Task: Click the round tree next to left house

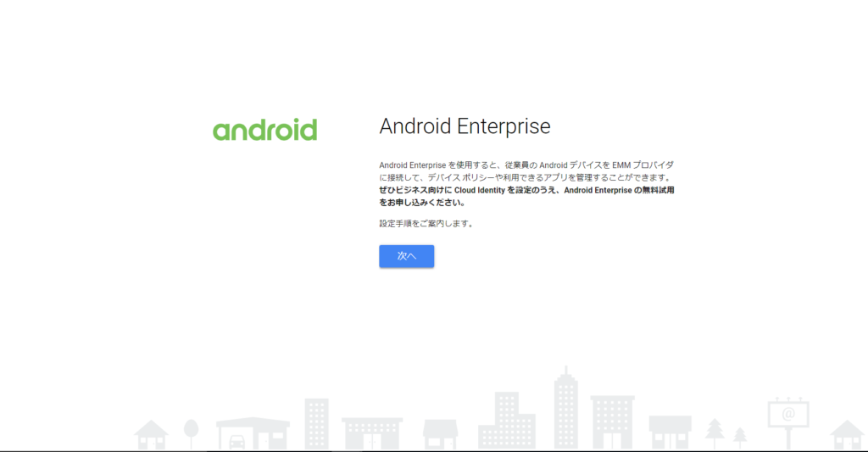Action: [x=191, y=433]
